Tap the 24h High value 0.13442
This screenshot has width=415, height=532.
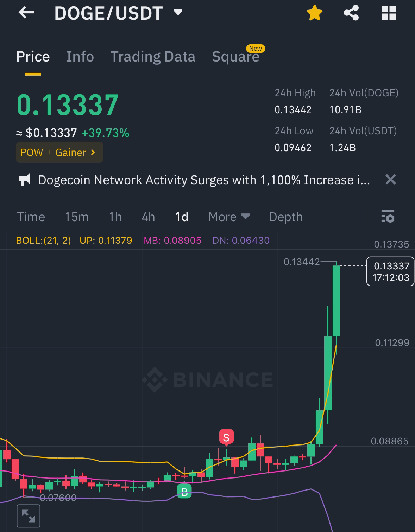[293, 110]
